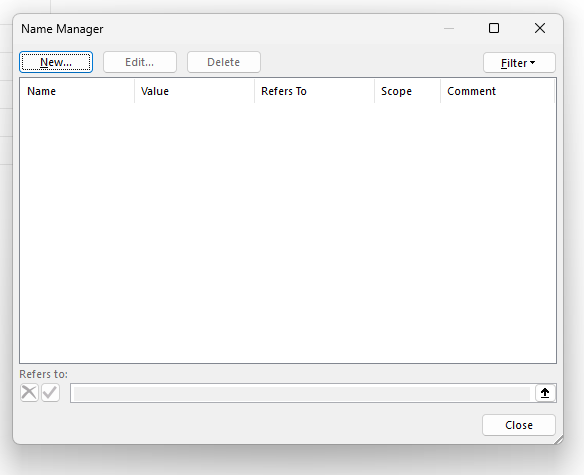Click the Scope column header
This screenshot has width=584, height=475.
tap(407, 91)
